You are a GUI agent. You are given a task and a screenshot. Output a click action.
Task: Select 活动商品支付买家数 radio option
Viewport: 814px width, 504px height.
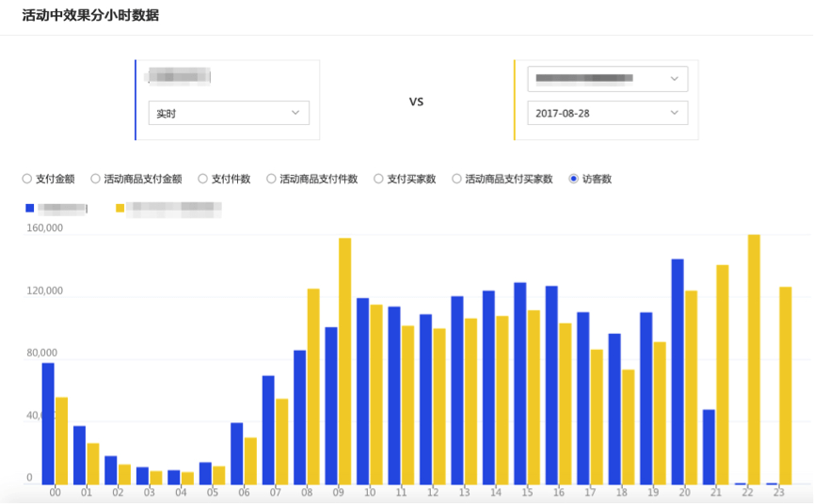[x=456, y=179]
